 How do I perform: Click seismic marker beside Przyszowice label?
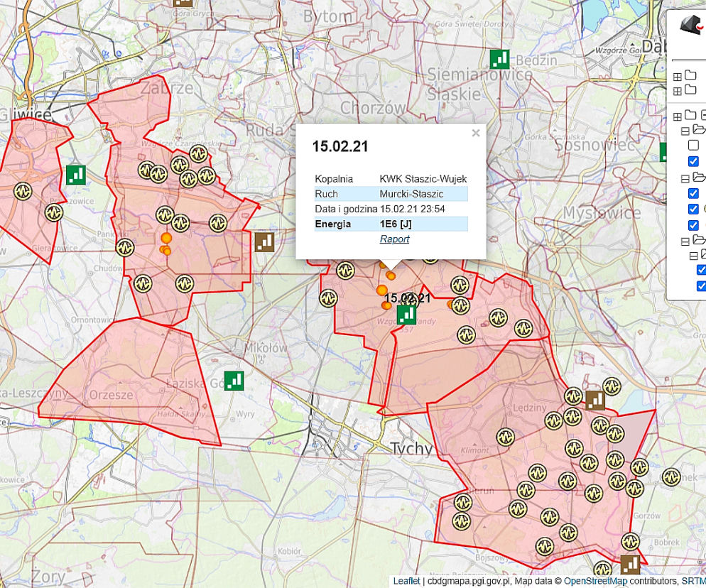click(54, 212)
